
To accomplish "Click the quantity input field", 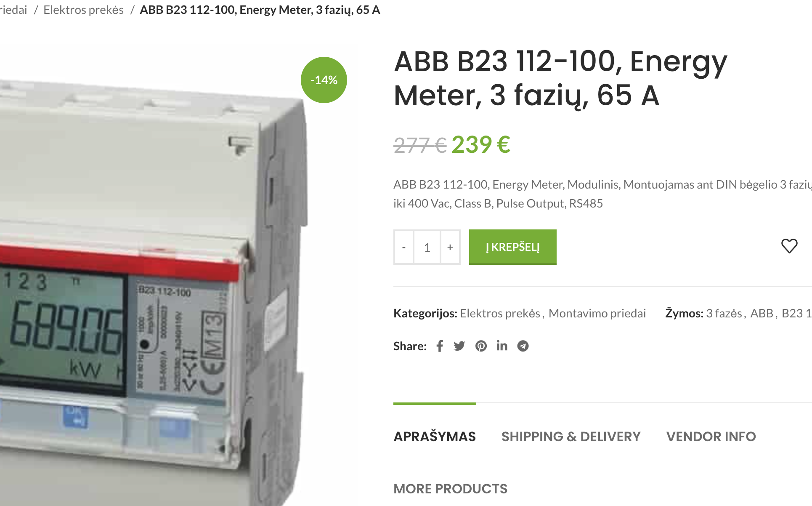I will coord(427,247).
